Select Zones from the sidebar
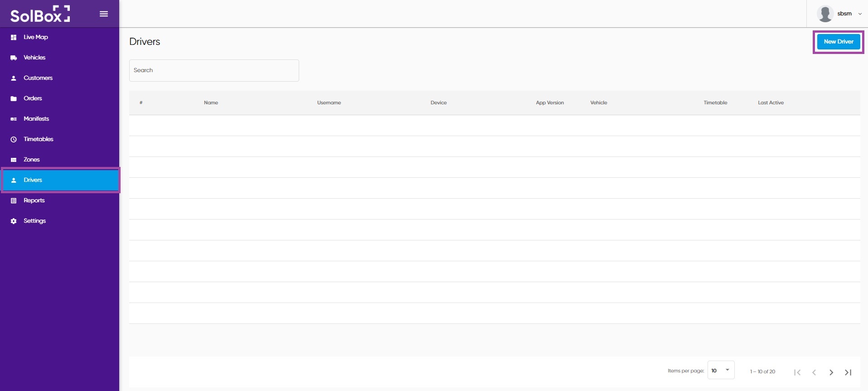The image size is (868, 391). coord(32,160)
